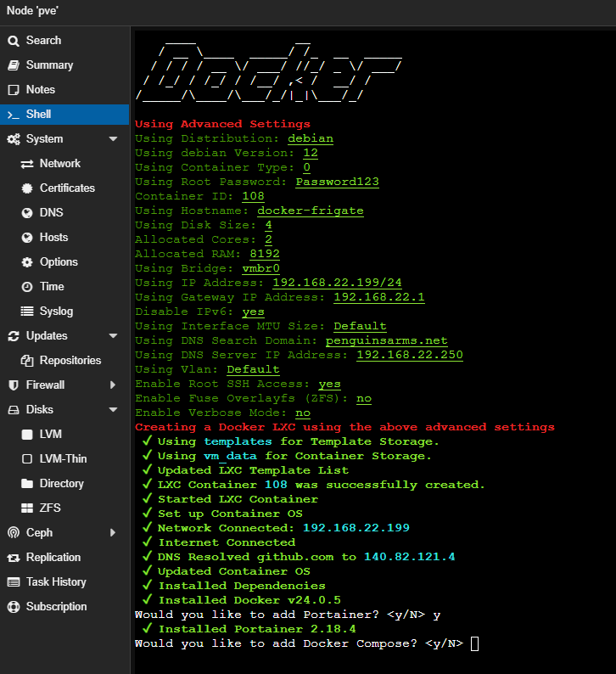Click the 'Installed Docker v24.0.5' line
Screen dimensions: 616x674
(x=242, y=600)
